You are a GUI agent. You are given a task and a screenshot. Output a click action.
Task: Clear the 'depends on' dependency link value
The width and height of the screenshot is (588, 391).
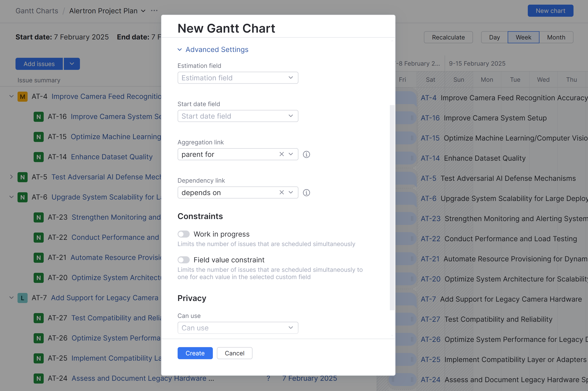pos(282,192)
